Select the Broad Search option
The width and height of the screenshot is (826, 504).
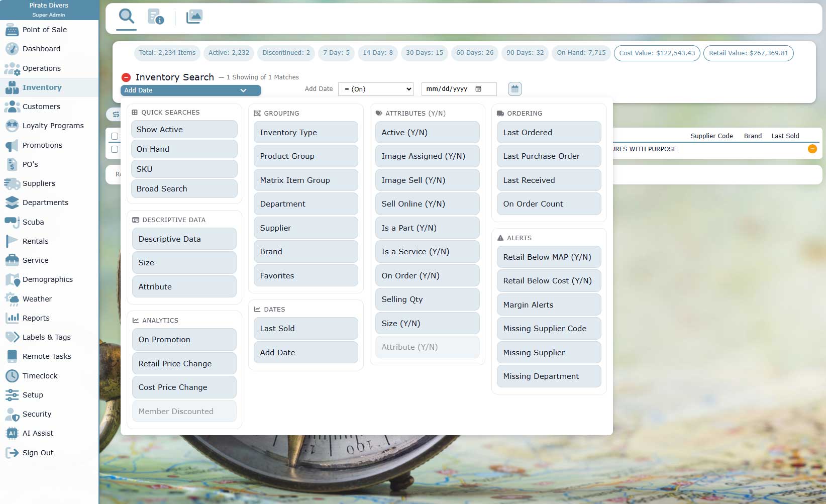(x=184, y=189)
